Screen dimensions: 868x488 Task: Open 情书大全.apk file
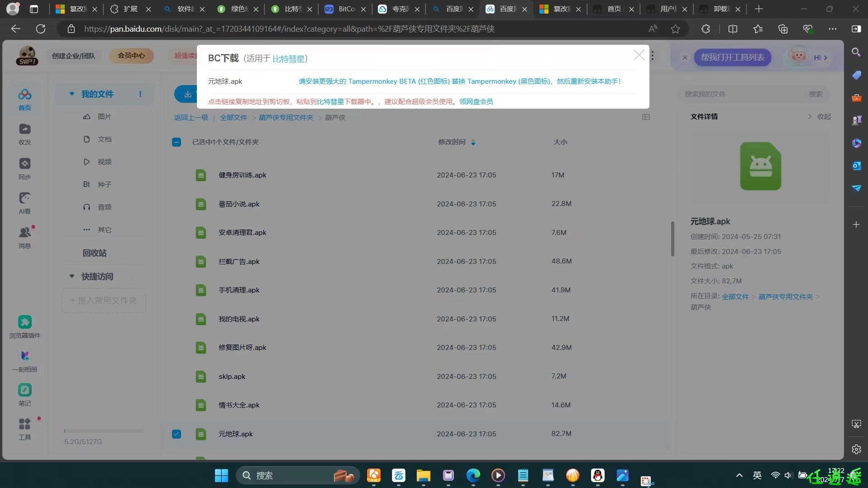click(x=239, y=405)
